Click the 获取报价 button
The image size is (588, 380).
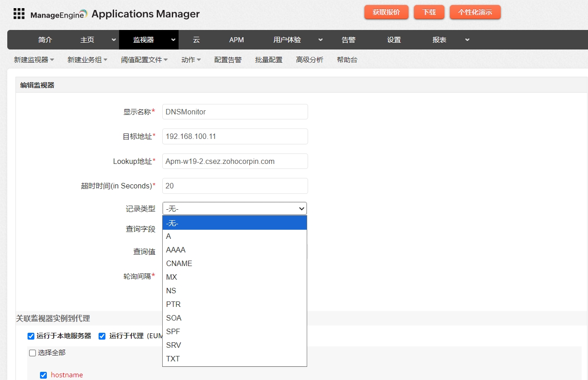[x=386, y=12]
